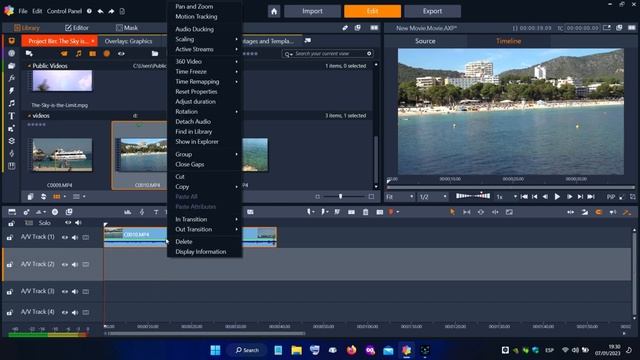Viewport: 640px width, 360px height.
Task: Open the Effects (fx) category in sidebar
Action: pyautogui.click(x=11, y=78)
